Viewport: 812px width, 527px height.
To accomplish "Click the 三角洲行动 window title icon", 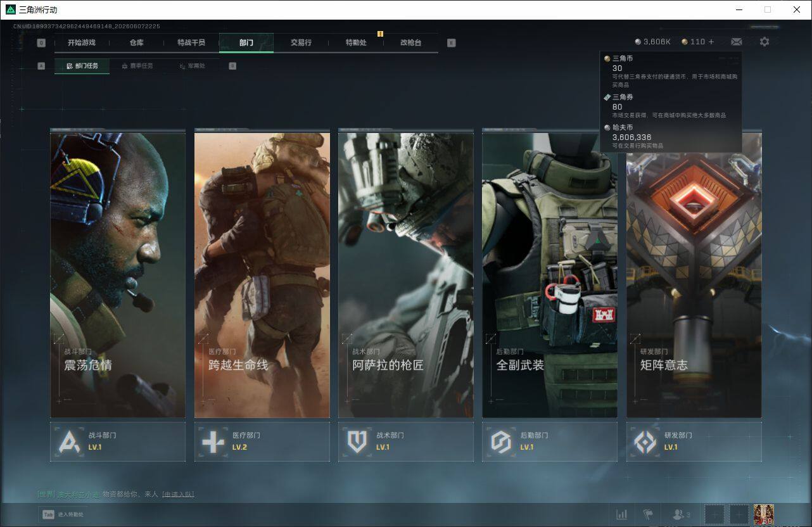I will 11,10.
